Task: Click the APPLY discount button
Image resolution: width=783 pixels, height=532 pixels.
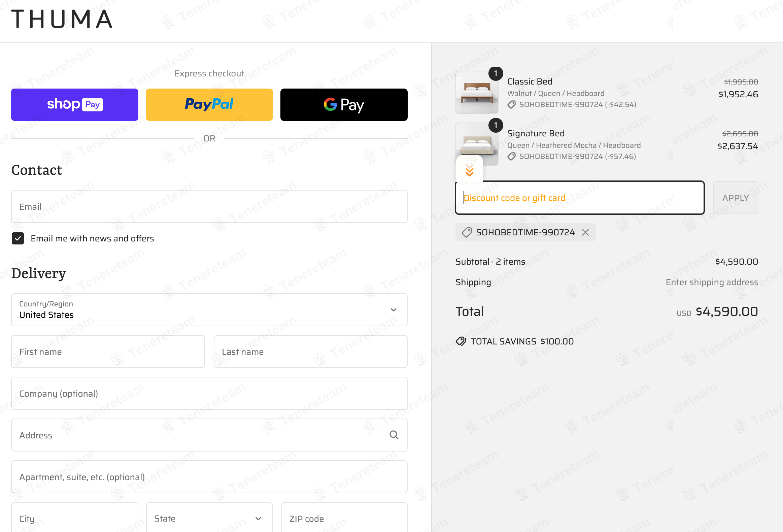Action: coord(736,198)
